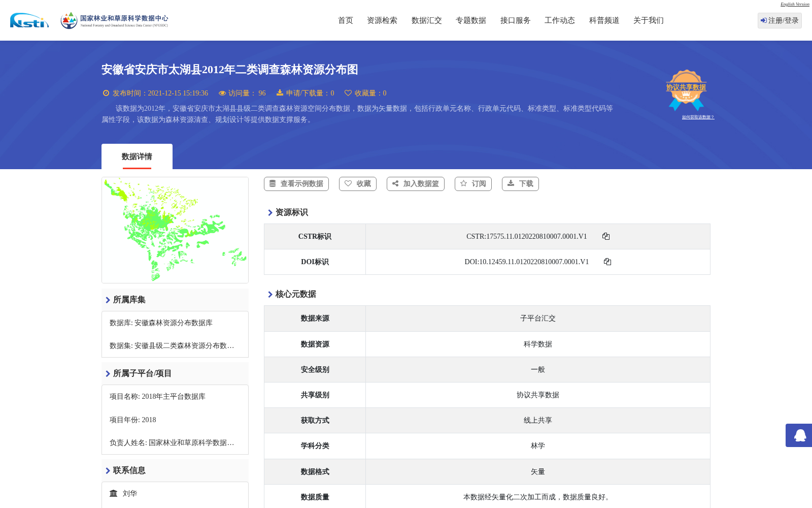The image size is (812, 508).
Task: Expand the 所属库集 section chevron
Action: point(108,300)
